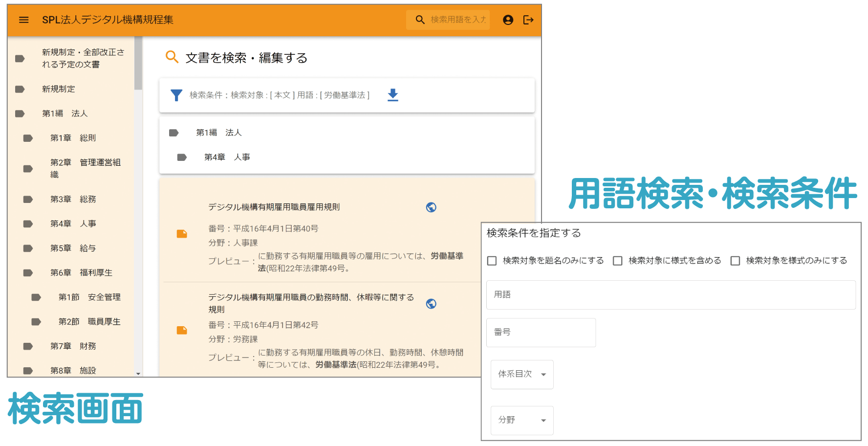Image resolution: width=868 pixels, height=446 pixels.
Task: Click the blue filter funnel icon
Action: coord(176,95)
